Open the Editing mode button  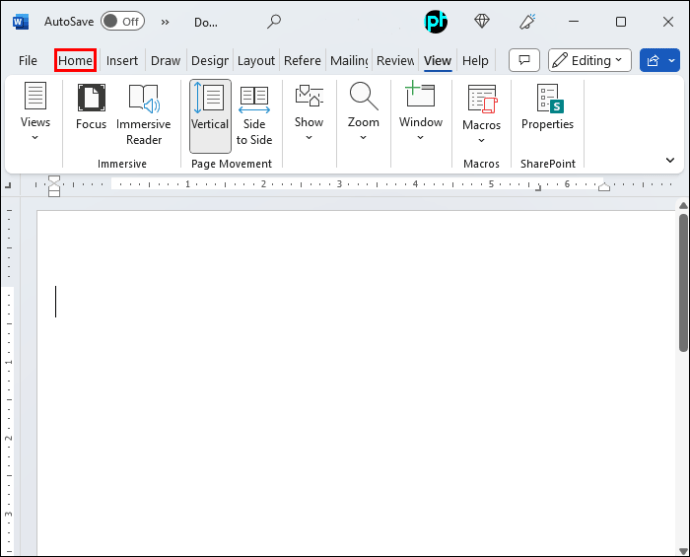tap(590, 60)
